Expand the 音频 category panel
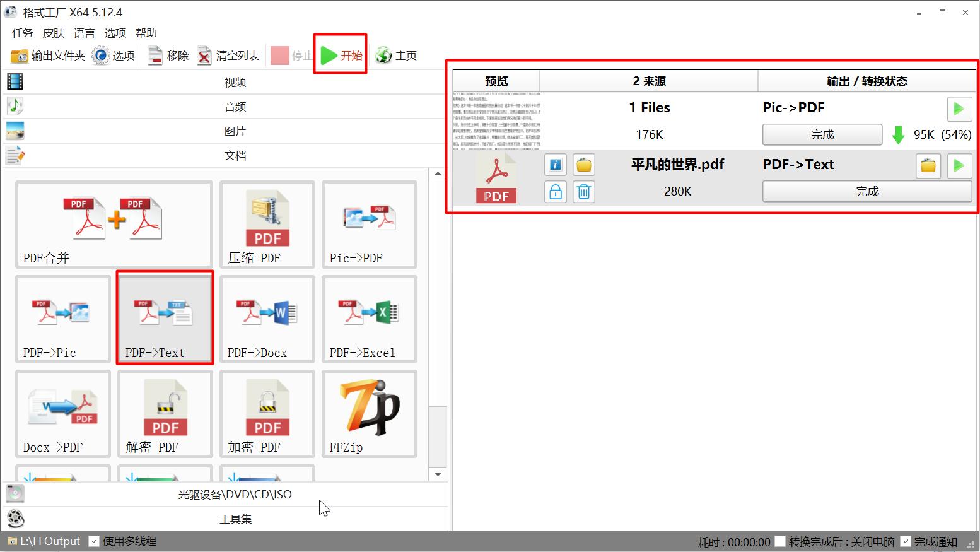Image resolution: width=980 pixels, height=552 pixels. pyautogui.click(x=235, y=106)
